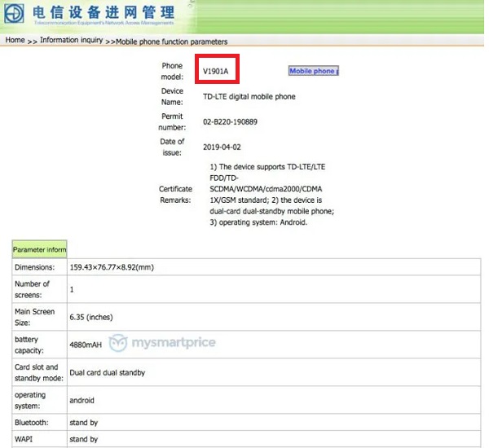Select the Bluetooth row stand by value
Image resolution: width=489 pixels, height=448 pixels.
pyautogui.click(x=84, y=423)
